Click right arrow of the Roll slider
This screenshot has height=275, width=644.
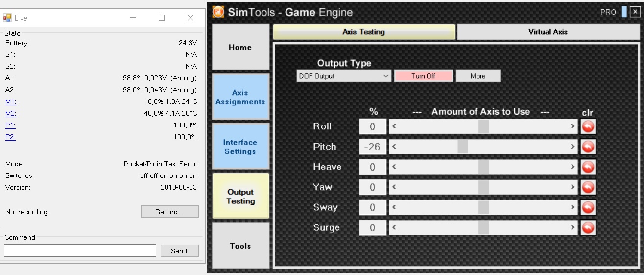(x=572, y=126)
